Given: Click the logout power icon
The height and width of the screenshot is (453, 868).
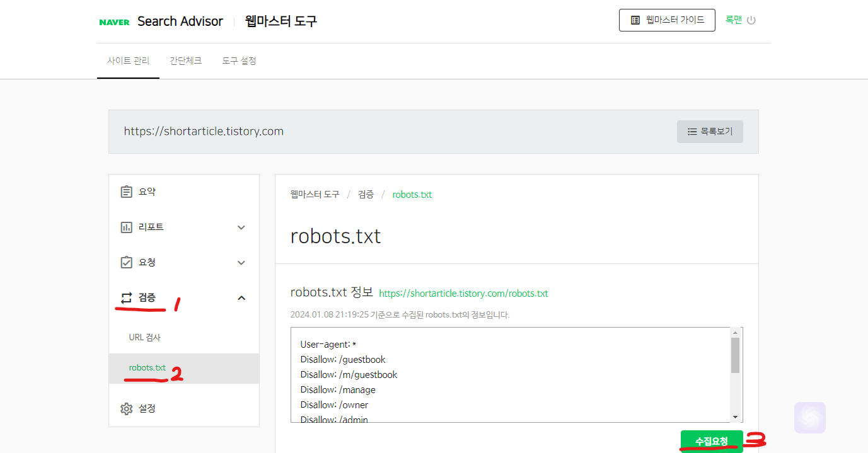Looking at the screenshot, I should (x=751, y=20).
